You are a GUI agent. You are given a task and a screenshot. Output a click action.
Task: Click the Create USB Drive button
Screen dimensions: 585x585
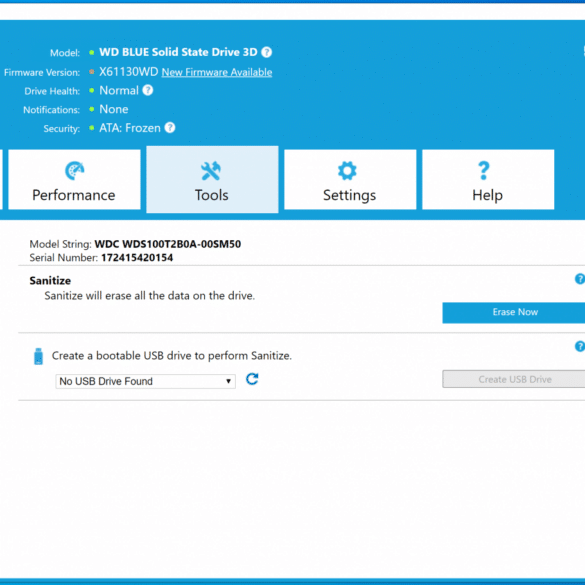(515, 379)
